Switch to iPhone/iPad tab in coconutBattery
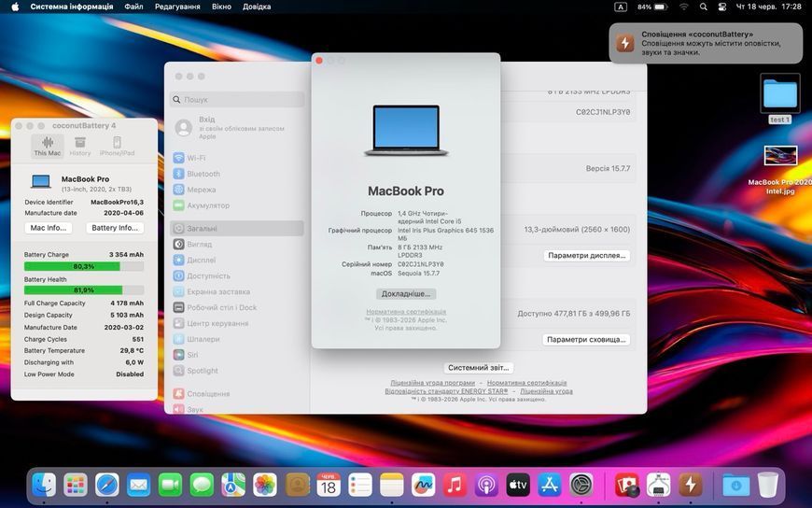 coord(117,146)
